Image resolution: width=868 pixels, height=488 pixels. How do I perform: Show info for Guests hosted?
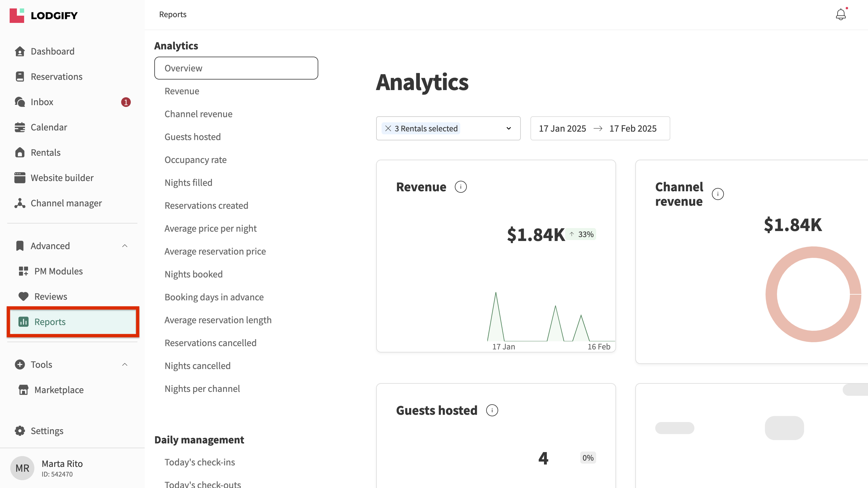pyautogui.click(x=492, y=411)
